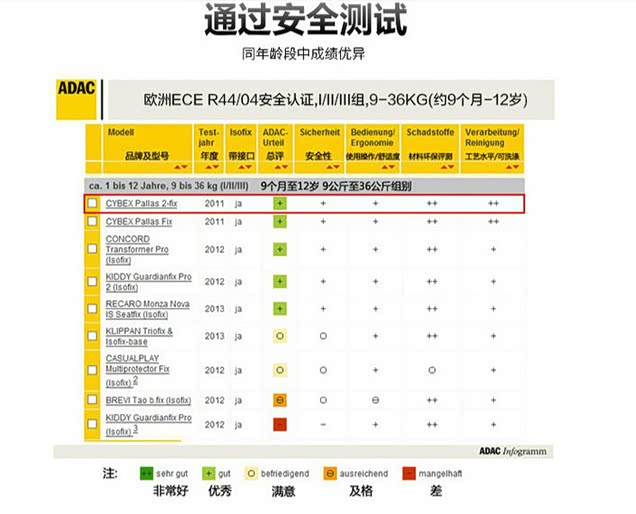This screenshot has width=636, height=514.
Task: Click yellow circle rating for KLIPPAN Triofix
Action: click(x=280, y=336)
